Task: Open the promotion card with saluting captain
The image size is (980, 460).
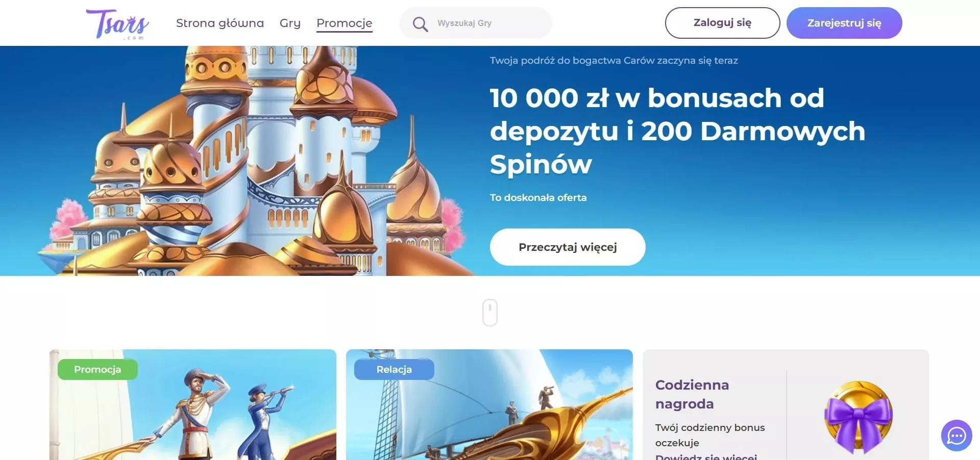Action: pyautogui.click(x=193, y=405)
